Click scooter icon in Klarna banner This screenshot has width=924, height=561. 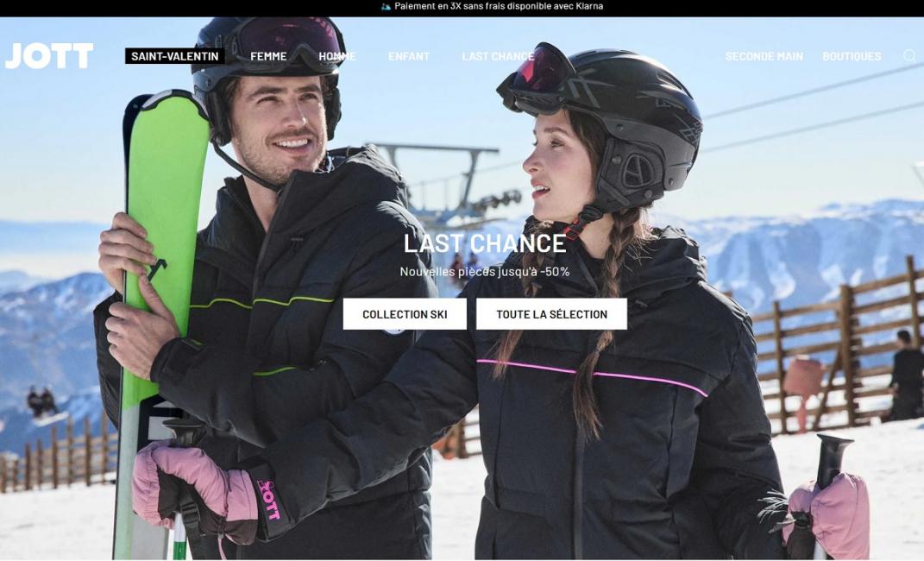386,7
